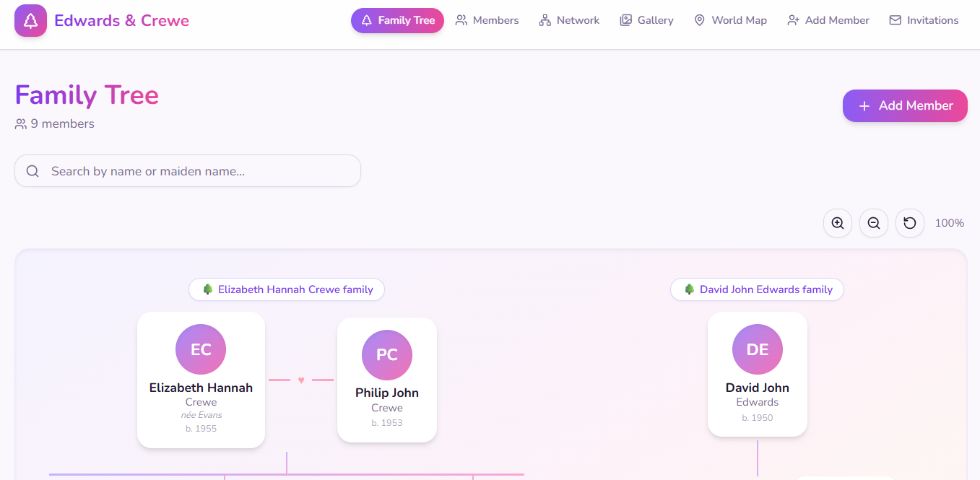Click the née Evans maiden name text

coord(201,415)
